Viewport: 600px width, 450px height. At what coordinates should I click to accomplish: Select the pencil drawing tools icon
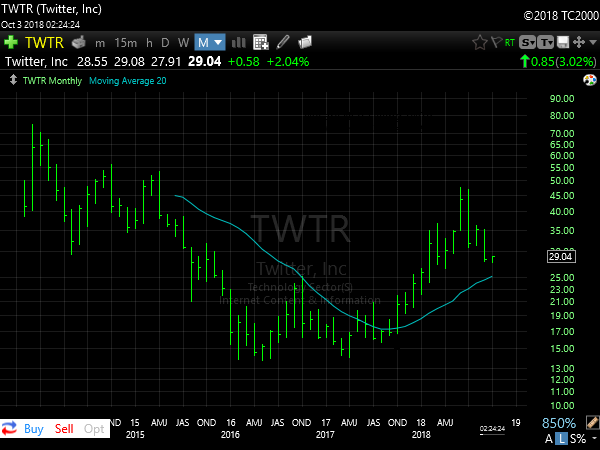[283, 42]
